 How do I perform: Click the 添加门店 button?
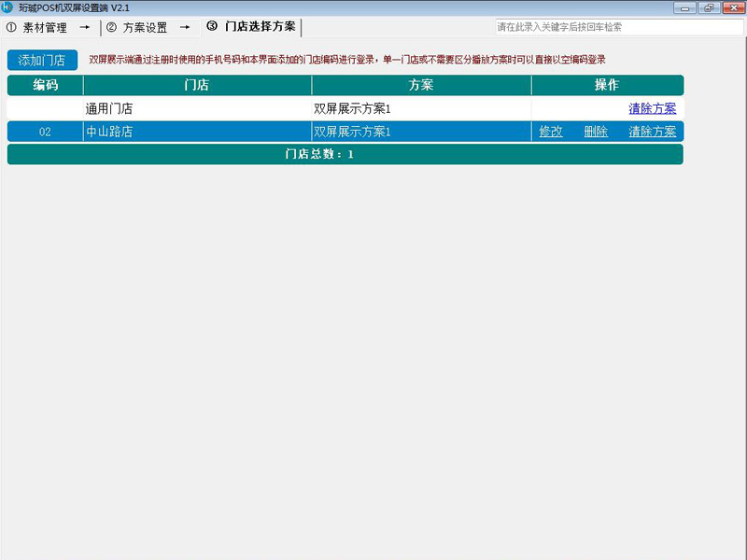click(42, 60)
